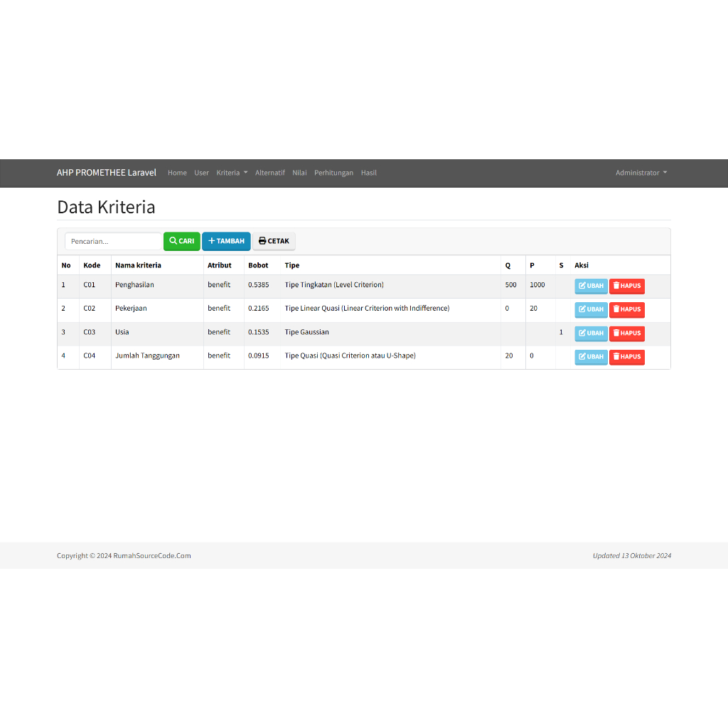This screenshot has width=728, height=728.
Task: Click Tipe Tingkatan (Level Criterion) cell
Action: click(x=334, y=285)
